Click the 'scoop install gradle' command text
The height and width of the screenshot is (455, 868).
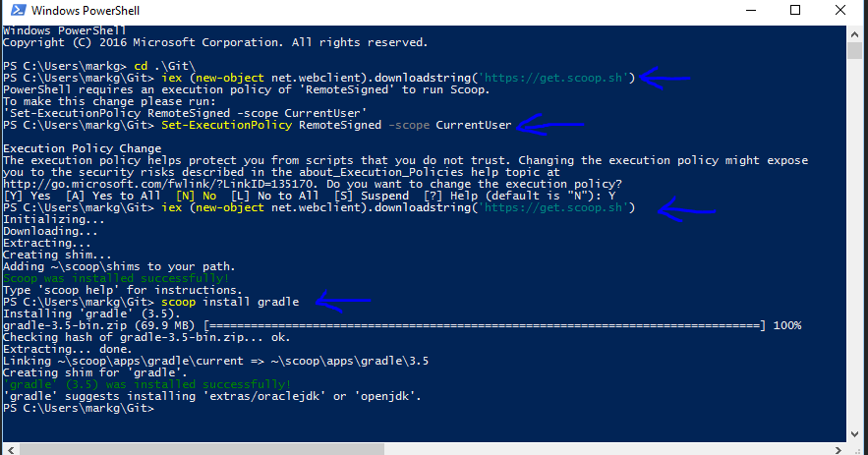point(230,302)
